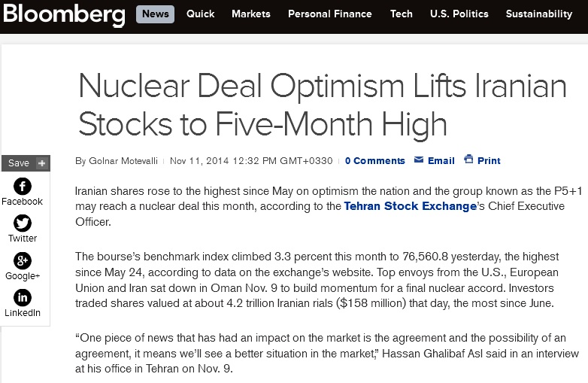
Task: Click the printer icon beside Print
Action: 468,159
